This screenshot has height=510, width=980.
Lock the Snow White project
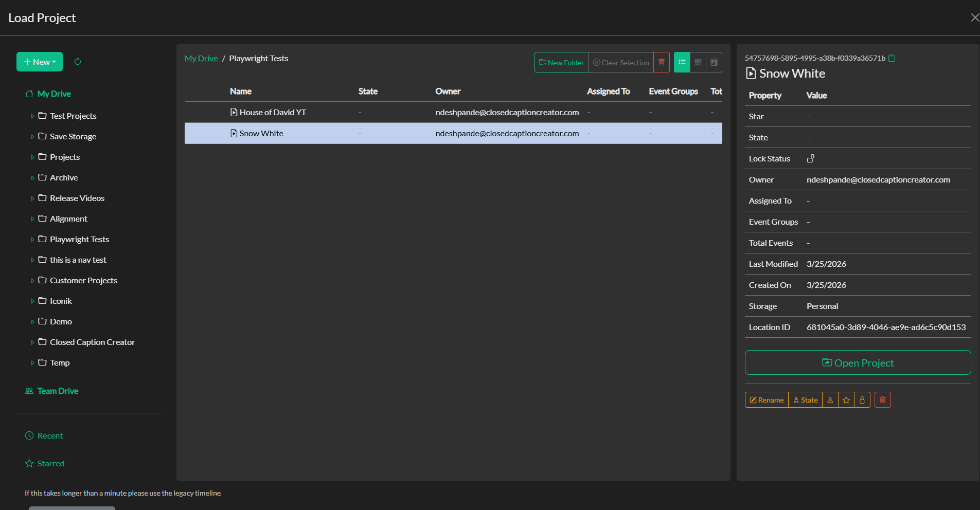(862, 399)
